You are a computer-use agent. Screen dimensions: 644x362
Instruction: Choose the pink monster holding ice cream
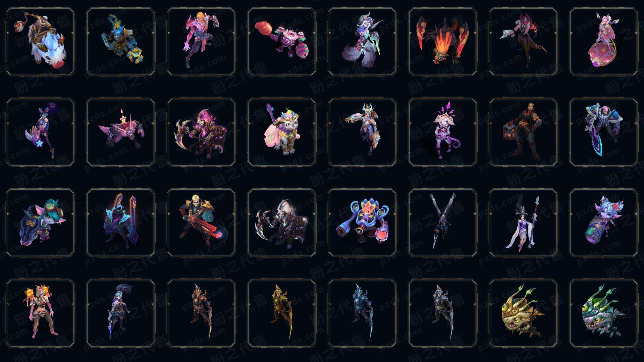(x=282, y=42)
